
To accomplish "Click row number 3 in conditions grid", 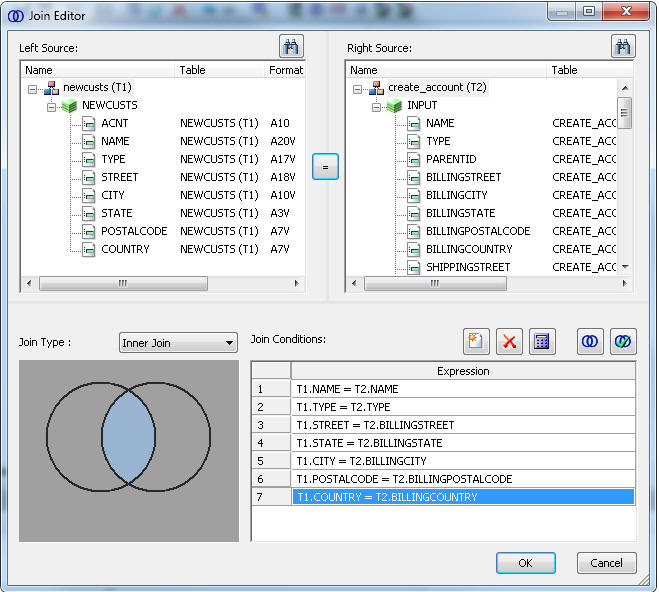I will click(x=271, y=425).
